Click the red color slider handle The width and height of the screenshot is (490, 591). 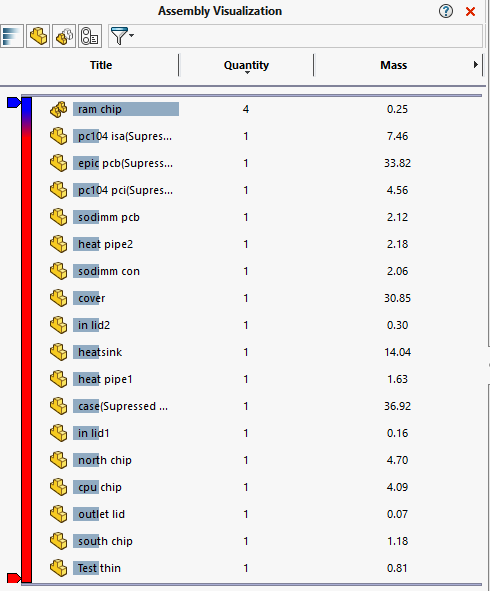coord(14,578)
